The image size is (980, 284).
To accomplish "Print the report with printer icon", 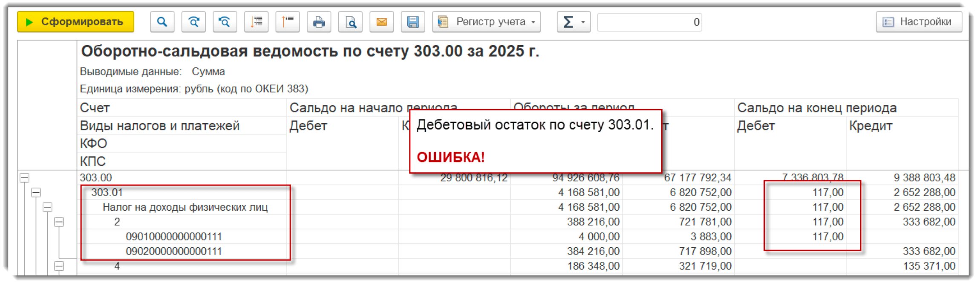I will click(319, 22).
